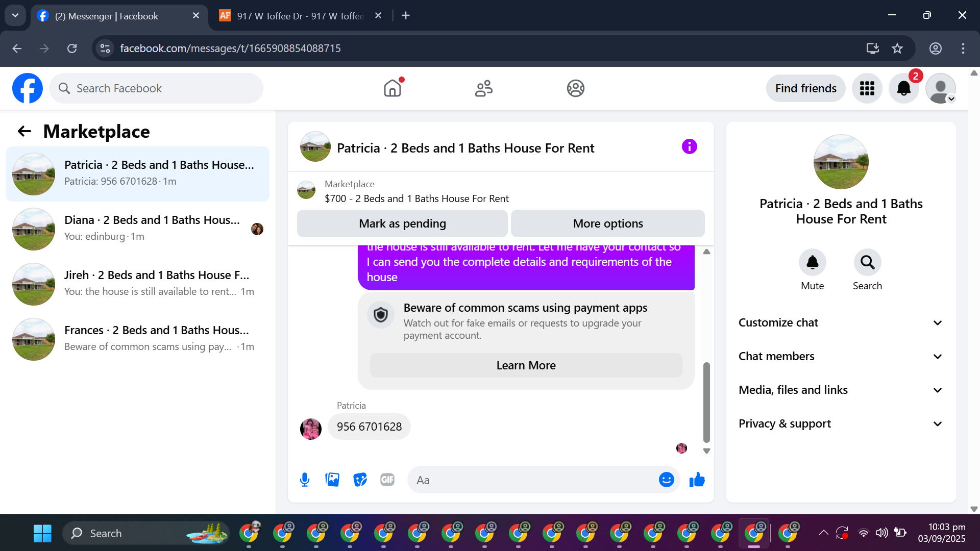Click the conversation header listing thumbnail
The image size is (980, 551).
[315, 147]
